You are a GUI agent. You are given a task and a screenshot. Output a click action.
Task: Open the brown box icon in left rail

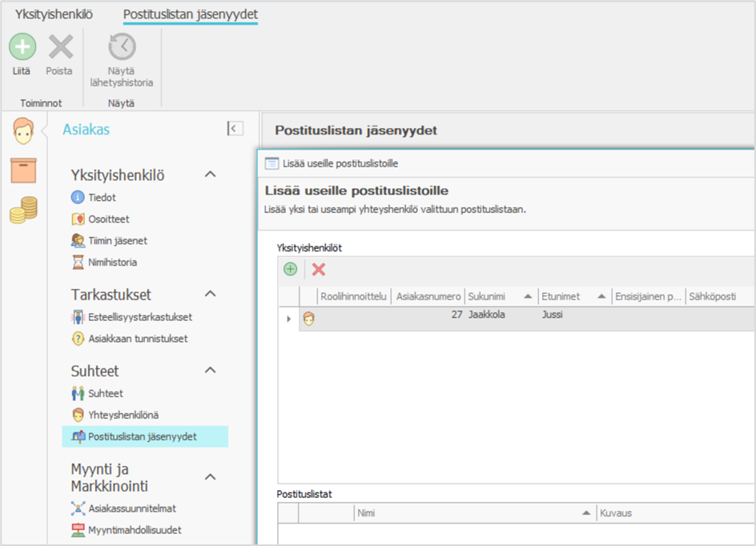coord(23,171)
